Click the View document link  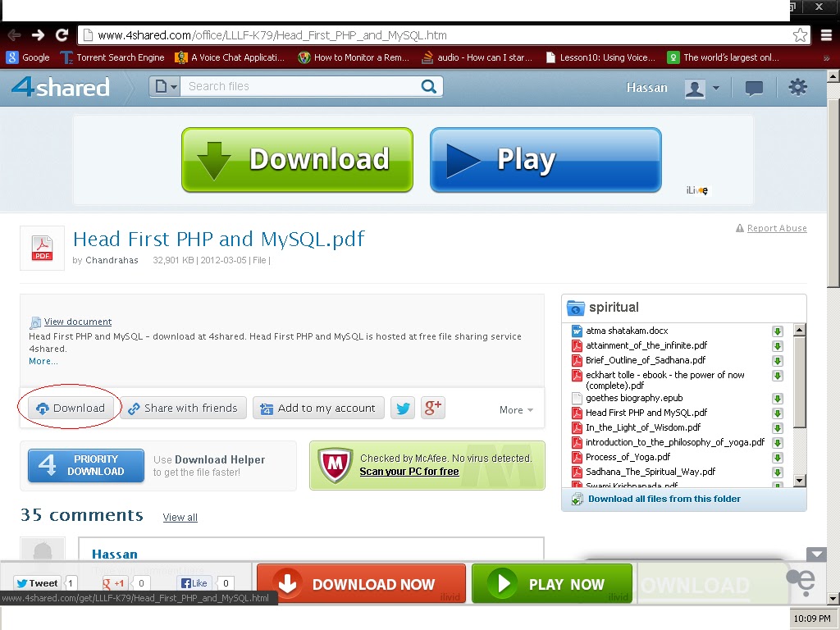[78, 322]
